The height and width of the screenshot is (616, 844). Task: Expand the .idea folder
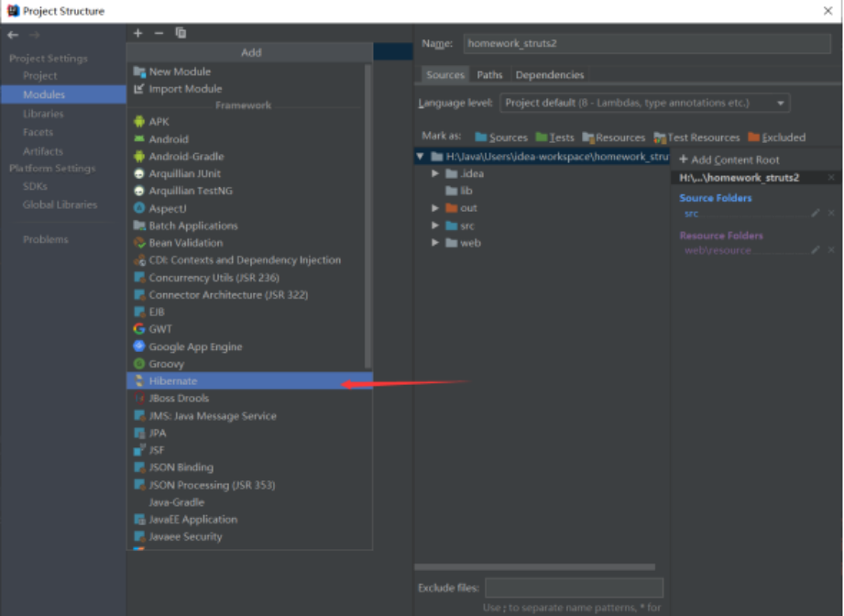coord(435,173)
